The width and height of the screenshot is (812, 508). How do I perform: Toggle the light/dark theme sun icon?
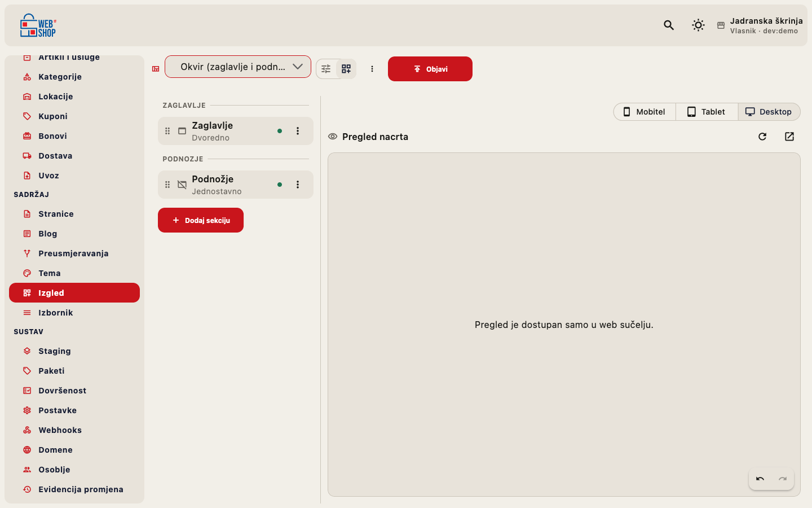coord(698,25)
